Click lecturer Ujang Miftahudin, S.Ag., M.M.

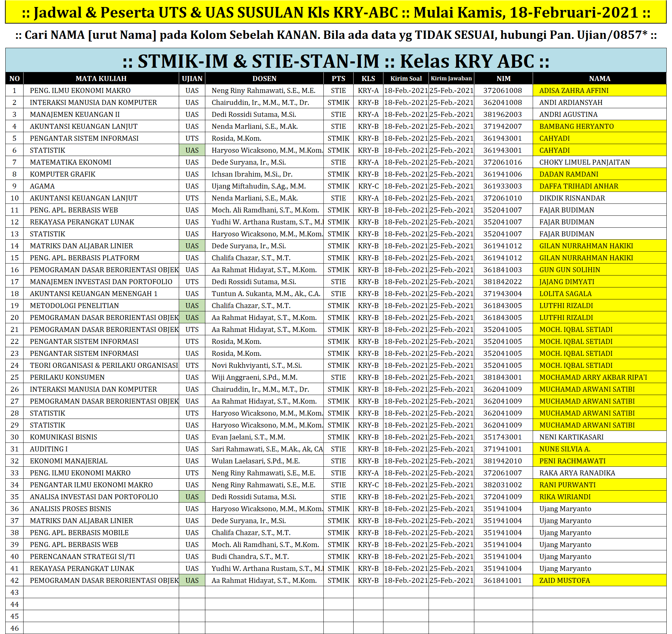[x=259, y=186]
